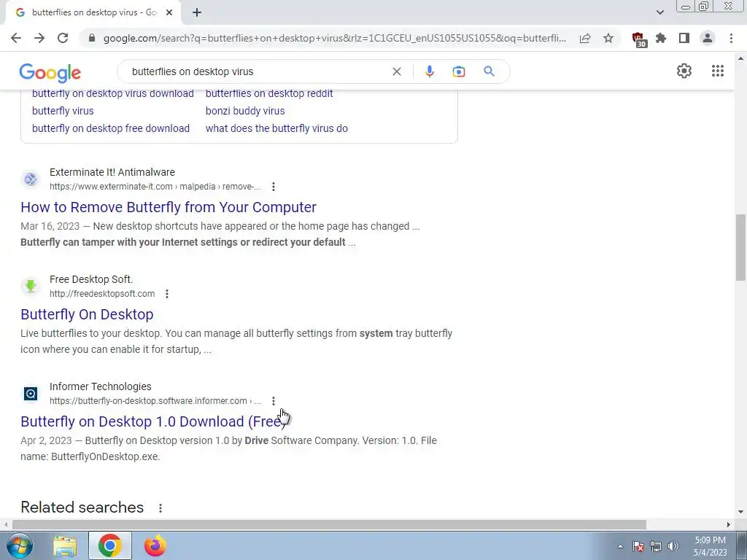Submit search with the magnifier icon
747x560 pixels.
(489, 71)
